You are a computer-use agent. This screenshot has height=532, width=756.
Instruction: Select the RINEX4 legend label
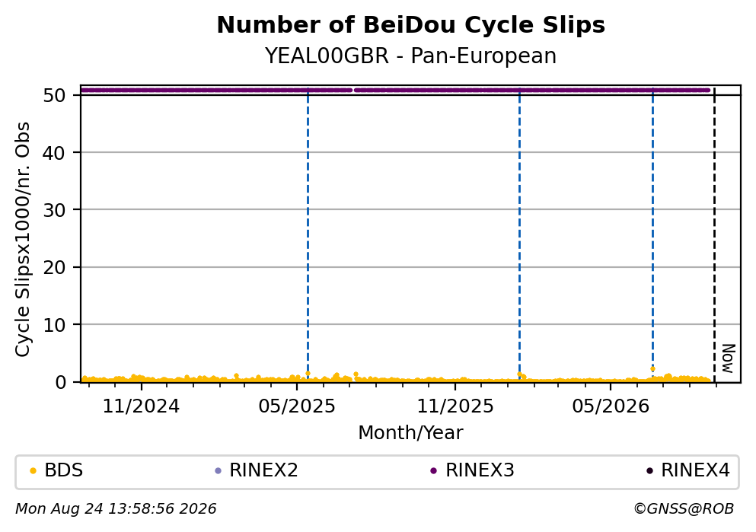tap(695, 470)
